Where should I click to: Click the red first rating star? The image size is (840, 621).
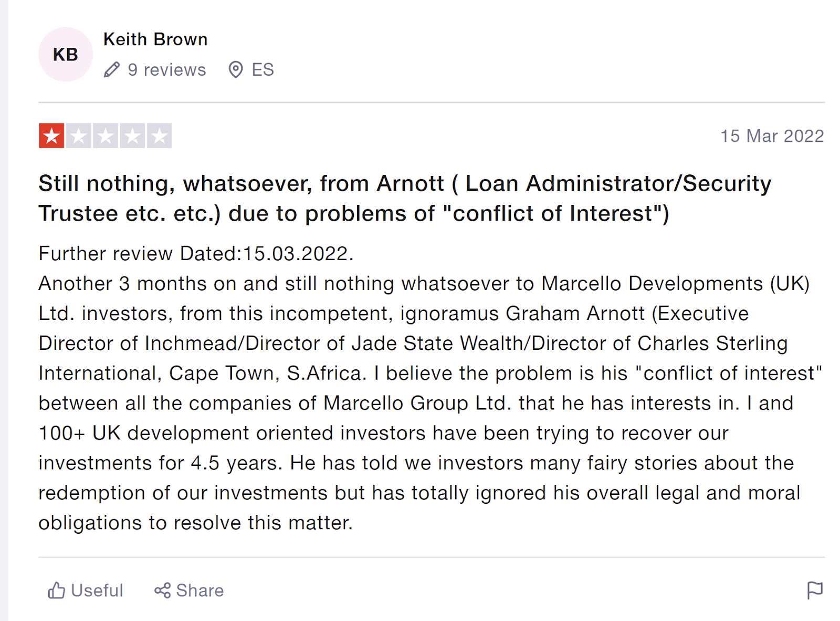pyautogui.click(x=51, y=136)
